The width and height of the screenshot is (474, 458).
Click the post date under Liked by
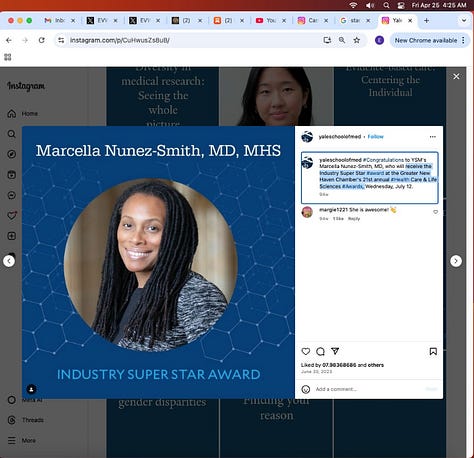coord(316,371)
